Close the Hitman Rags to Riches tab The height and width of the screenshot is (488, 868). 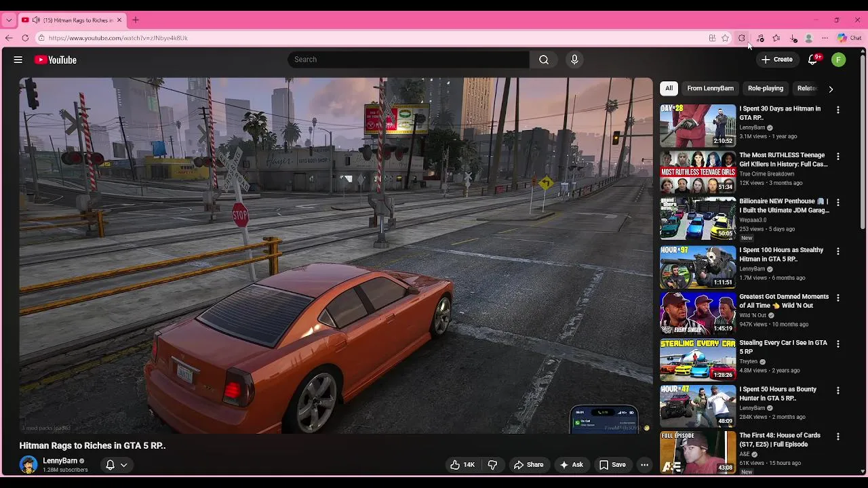pyautogui.click(x=119, y=20)
